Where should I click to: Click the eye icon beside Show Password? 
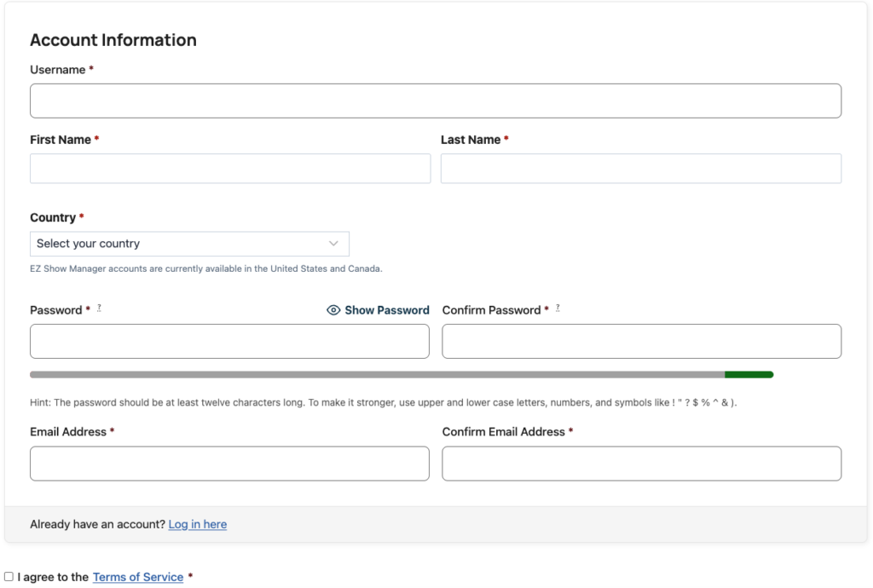333,310
